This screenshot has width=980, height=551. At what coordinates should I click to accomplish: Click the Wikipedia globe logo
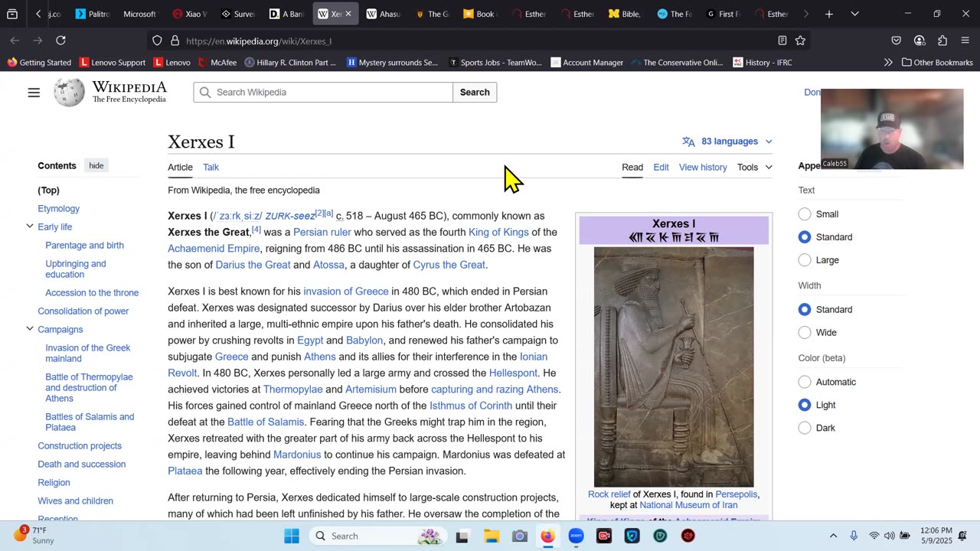[x=69, y=93]
